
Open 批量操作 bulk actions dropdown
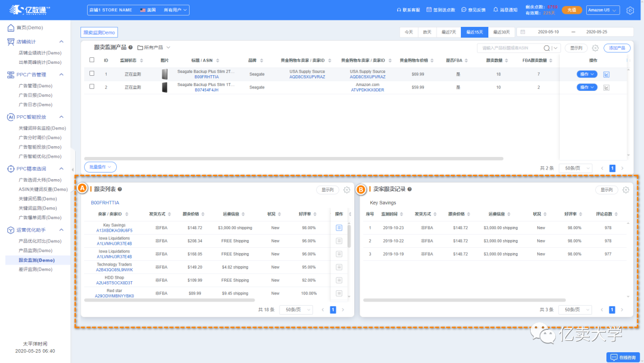100,167
